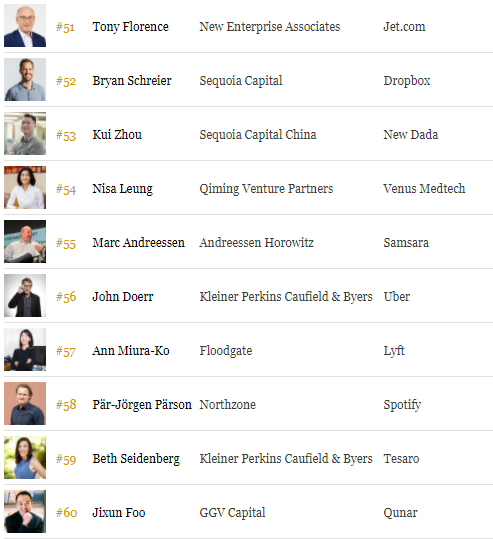The width and height of the screenshot is (493, 539).
Task: Select the Beth Seidenberg name link
Action: click(136, 459)
